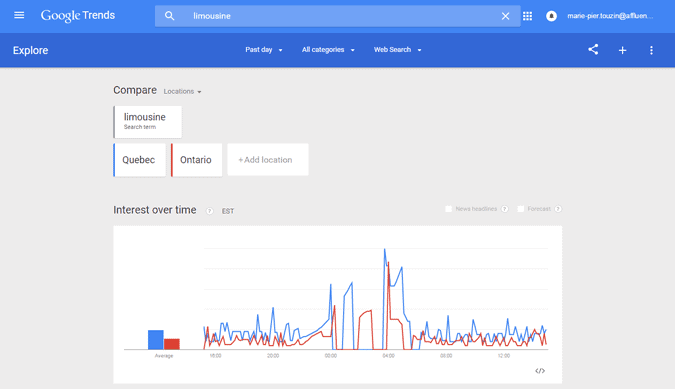Open the notifications bell
Image resolution: width=675 pixels, height=389 pixels.
coord(551,16)
